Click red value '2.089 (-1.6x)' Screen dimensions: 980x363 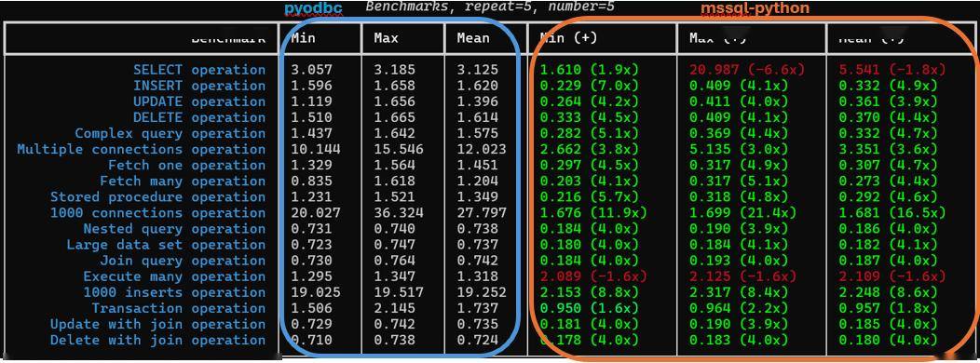click(593, 276)
